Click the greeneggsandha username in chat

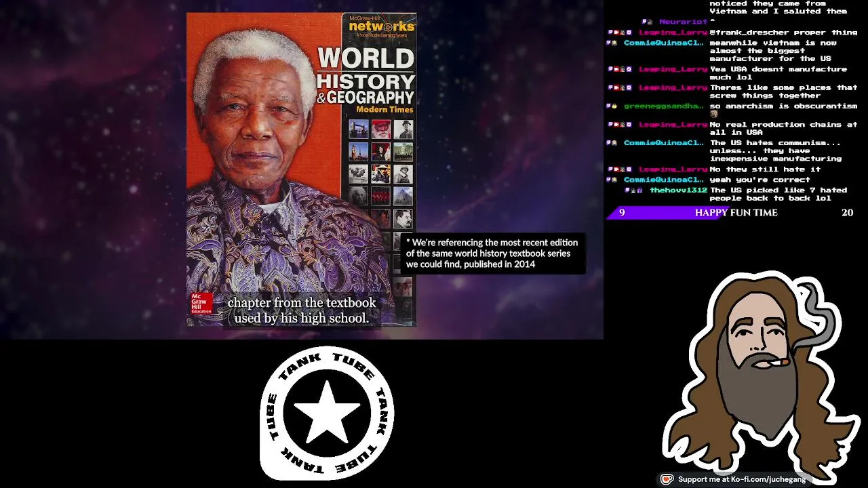click(664, 106)
